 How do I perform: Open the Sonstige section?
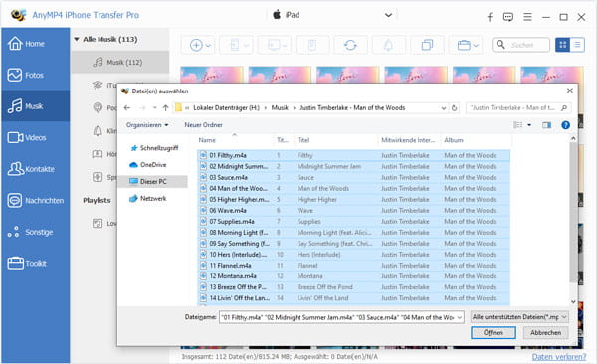[x=35, y=232]
